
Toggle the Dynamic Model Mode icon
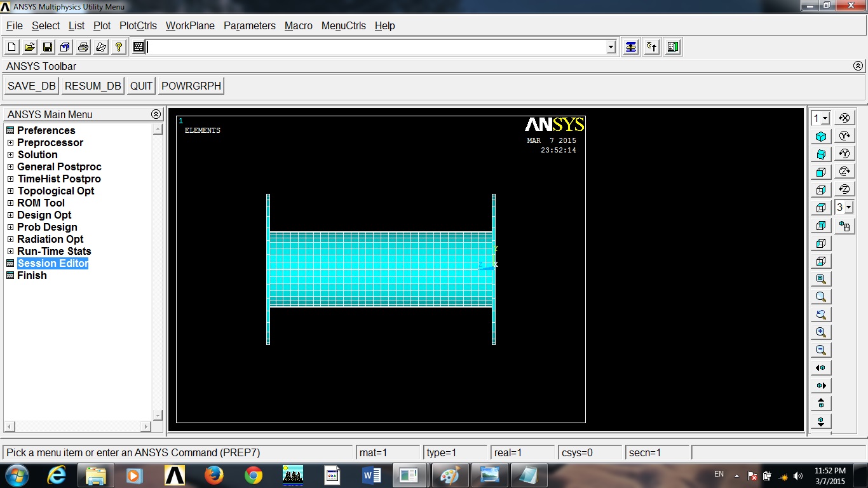(x=844, y=226)
